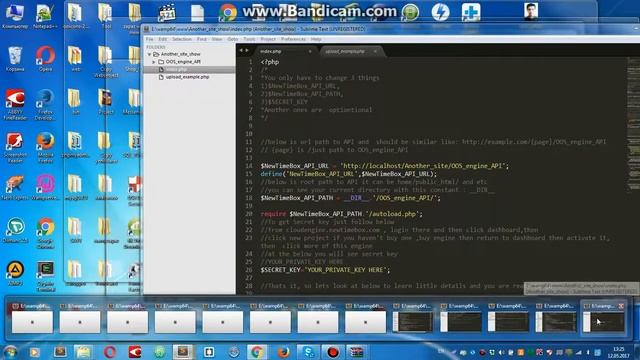Click the FOLDERS heading in the sidebar

(156, 47)
